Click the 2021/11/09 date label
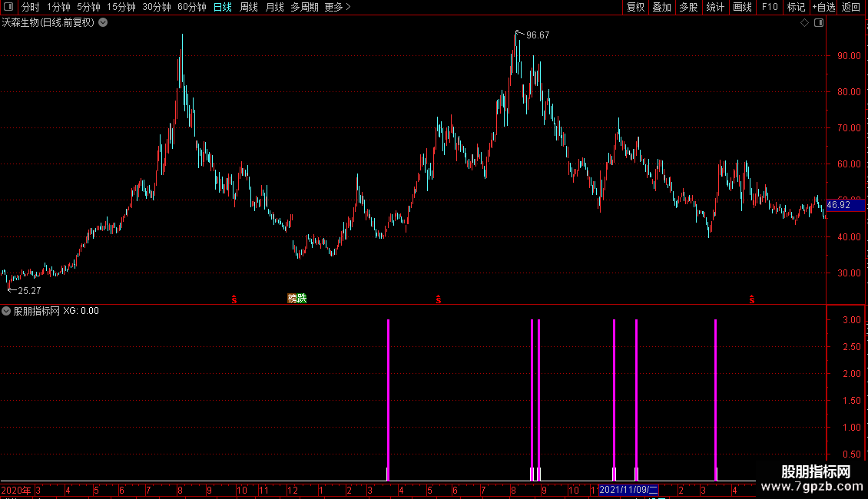This screenshot has width=868, height=499. click(628, 490)
